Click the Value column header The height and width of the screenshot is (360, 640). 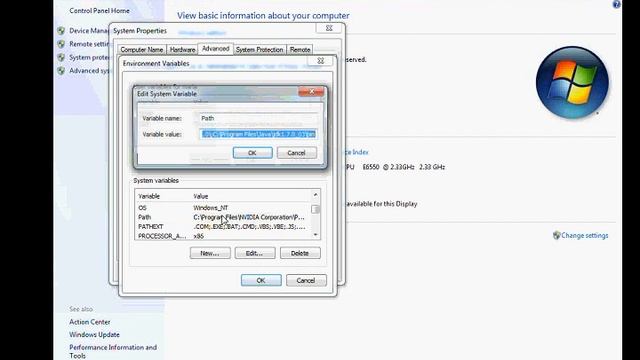(x=251, y=196)
